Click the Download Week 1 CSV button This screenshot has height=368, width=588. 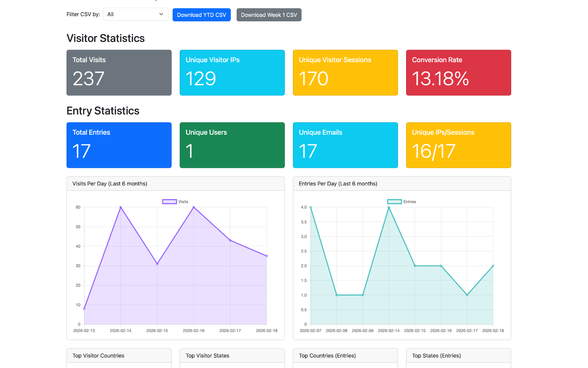click(269, 15)
